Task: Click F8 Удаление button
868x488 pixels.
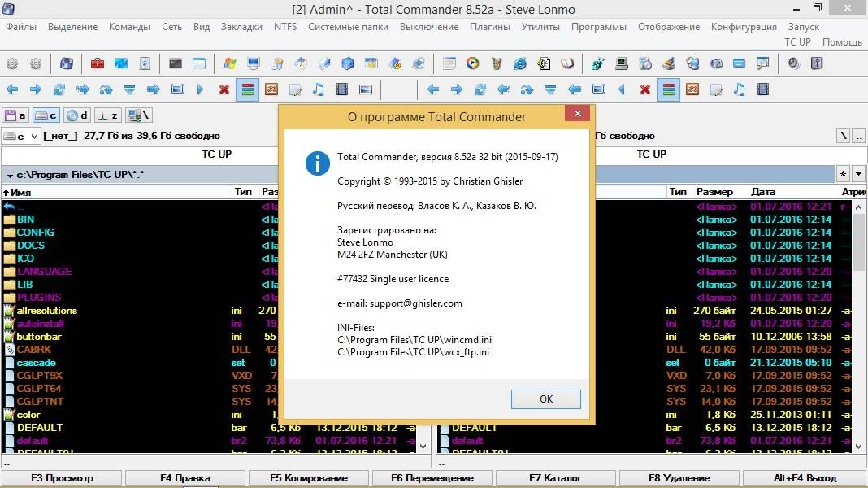Action: coord(679,478)
